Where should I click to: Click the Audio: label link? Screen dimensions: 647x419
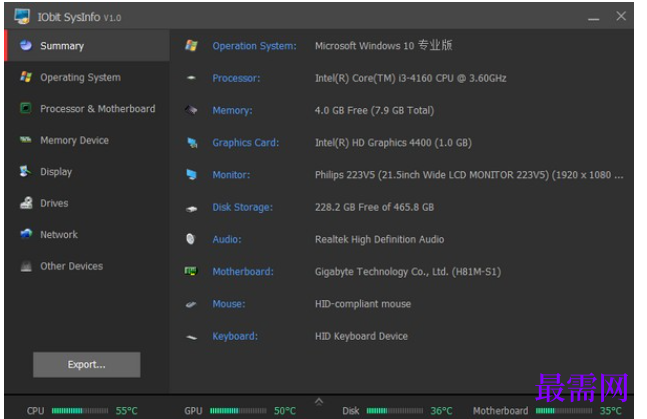[x=227, y=239]
